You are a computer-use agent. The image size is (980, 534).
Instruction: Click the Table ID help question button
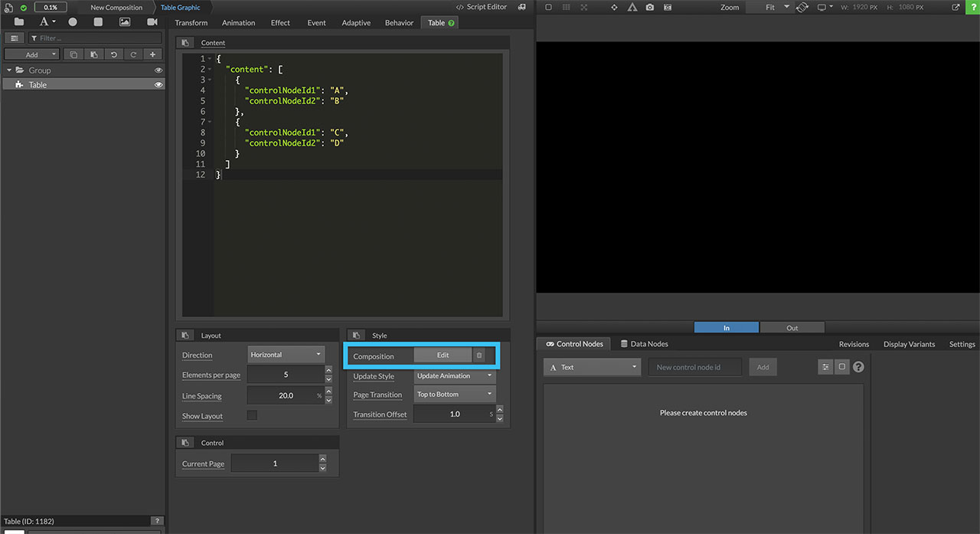(157, 521)
